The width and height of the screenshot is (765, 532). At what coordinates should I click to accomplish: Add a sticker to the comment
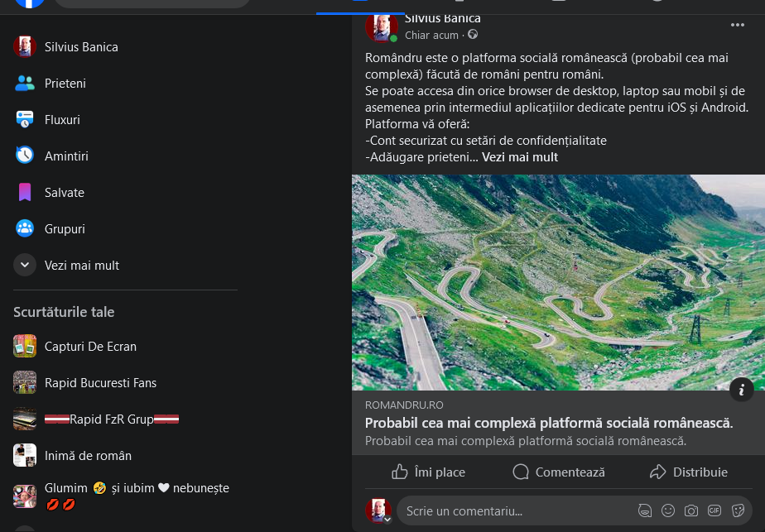tap(738, 510)
